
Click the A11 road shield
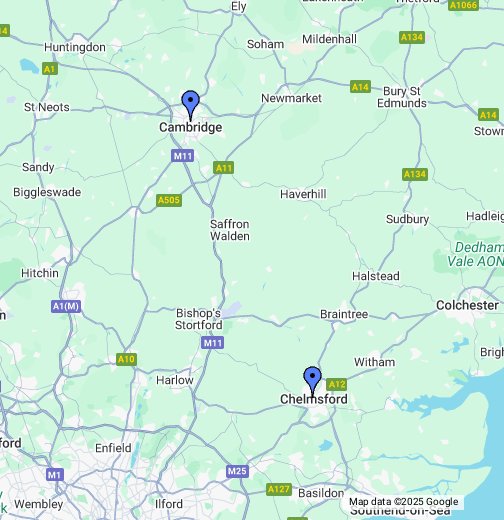tap(223, 168)
